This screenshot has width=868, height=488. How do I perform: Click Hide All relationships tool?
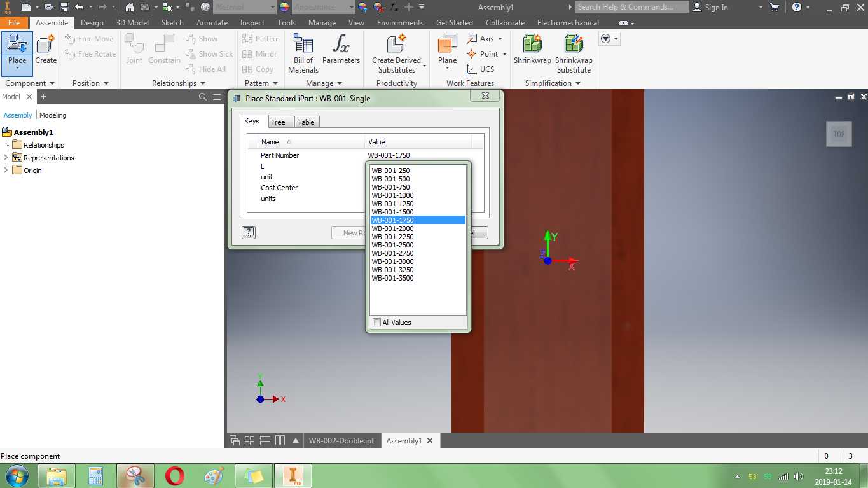pyautogui.click(x=206, y=69)
